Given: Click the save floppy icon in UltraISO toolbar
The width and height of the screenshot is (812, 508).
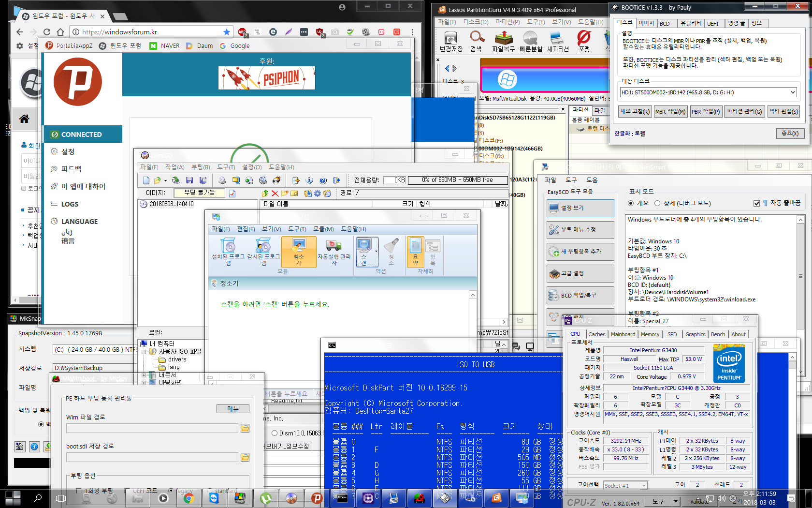Looking at the screenshot, I should [x=189, y=180].
